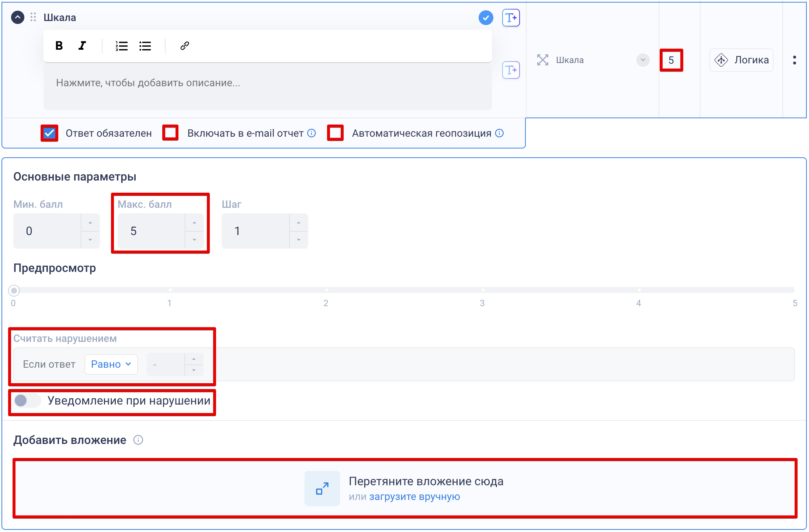This screenshot has width=809, height=532.
Task: Insert a hyperlink into text
Action: click(185, 46)
